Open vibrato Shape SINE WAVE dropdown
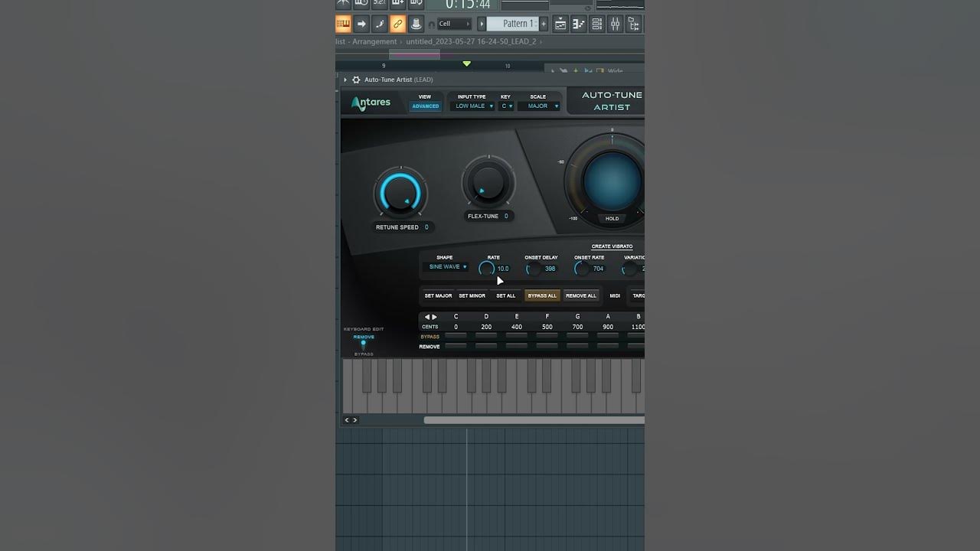The image size is (980, 551). pos(446,267)
